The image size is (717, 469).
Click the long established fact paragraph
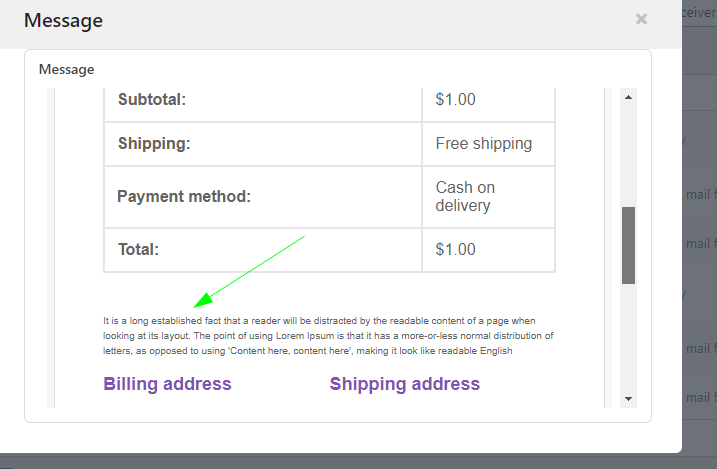point(328,336)
